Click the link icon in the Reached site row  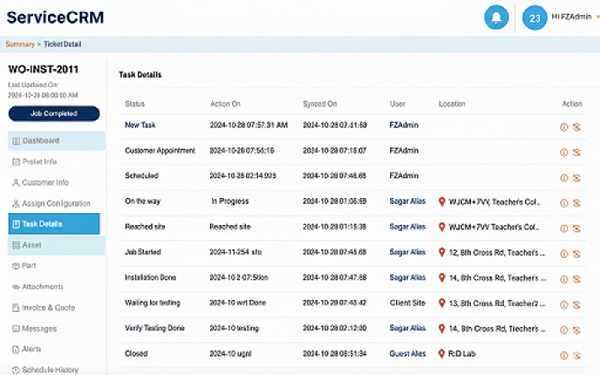point(577,228)
